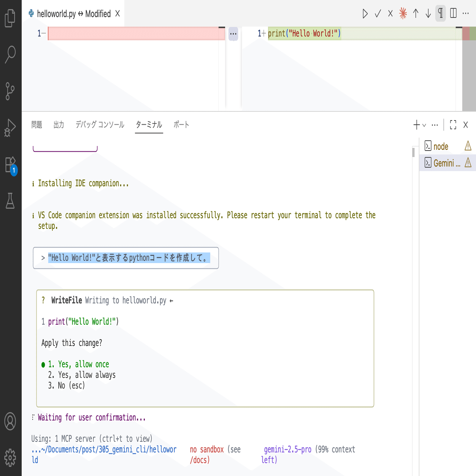The image size is (476, 476).
Task: Click the 'Installing IDE companion...' message
Action: point(83,183)
